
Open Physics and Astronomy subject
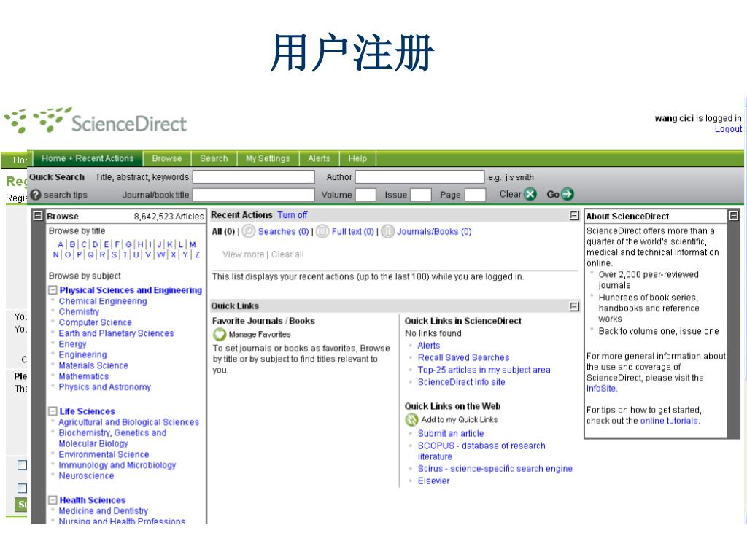105,387
